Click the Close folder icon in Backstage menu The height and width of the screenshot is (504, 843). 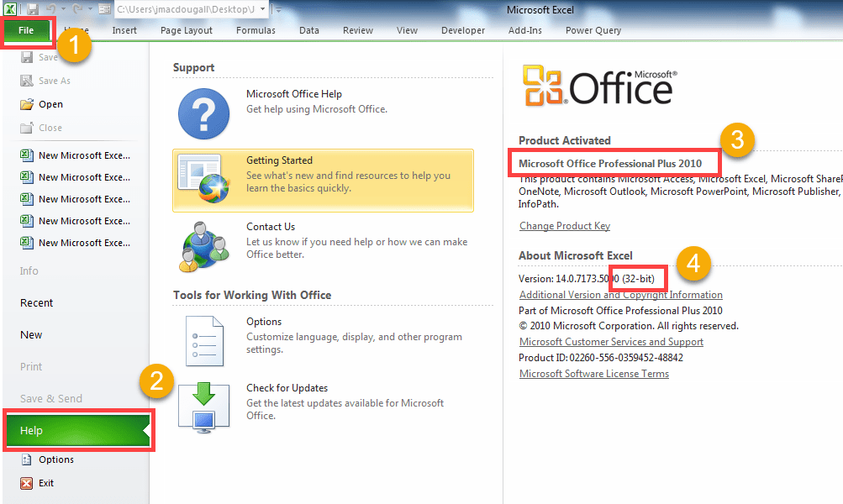pos(26,128)
